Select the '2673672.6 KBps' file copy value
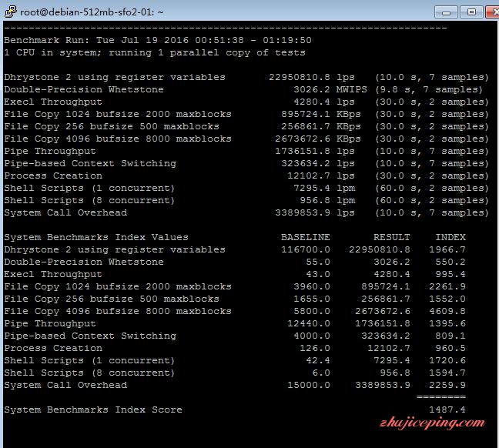This screenshot has height=448, width=499. (318, 139)
